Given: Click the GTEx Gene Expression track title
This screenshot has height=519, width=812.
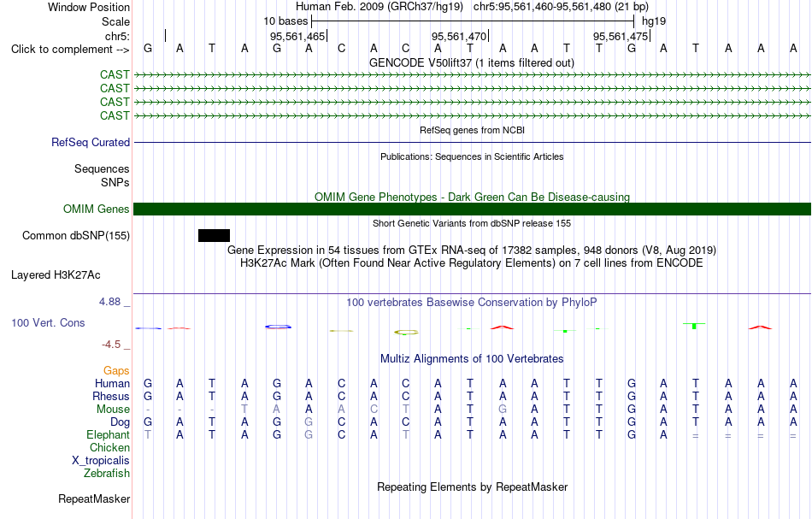Looking at the screenshot, I should pyautogui.click(x=472, y=251).
